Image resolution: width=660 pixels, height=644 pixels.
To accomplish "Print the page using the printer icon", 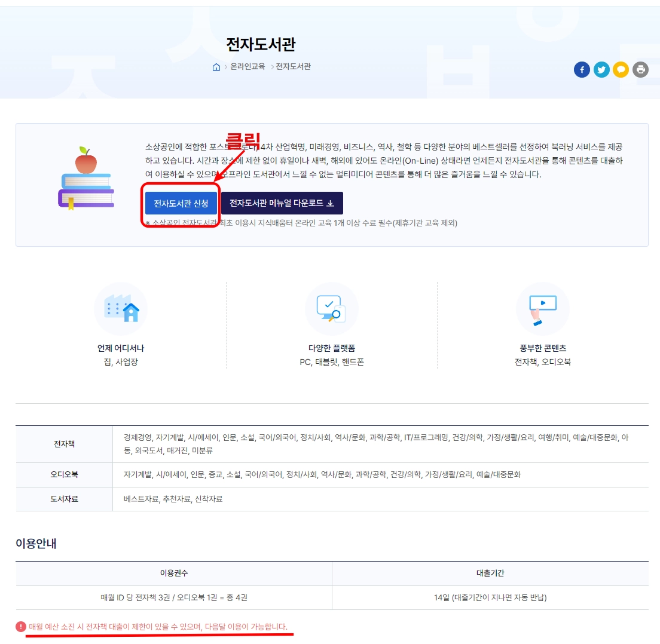I will point(640,69).
